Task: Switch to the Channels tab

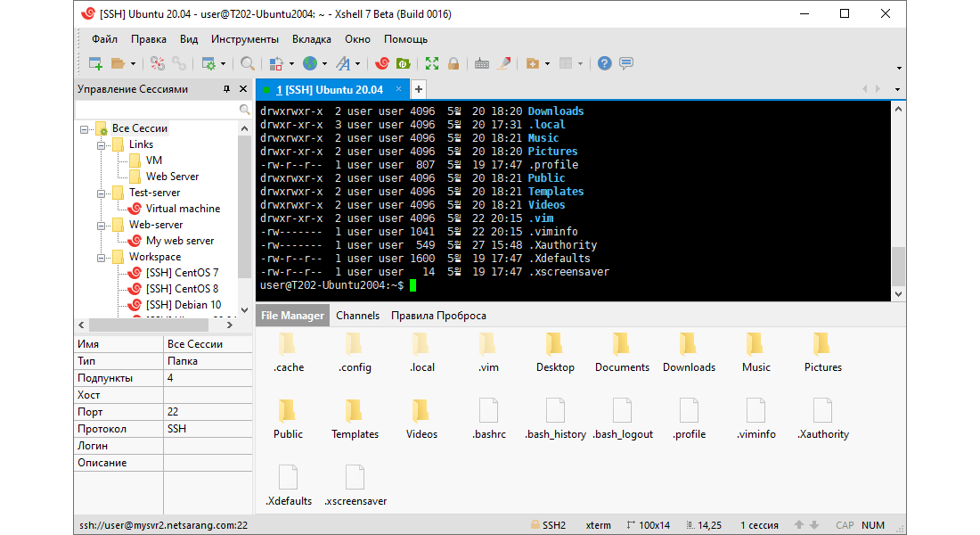Action: point(357,316)
